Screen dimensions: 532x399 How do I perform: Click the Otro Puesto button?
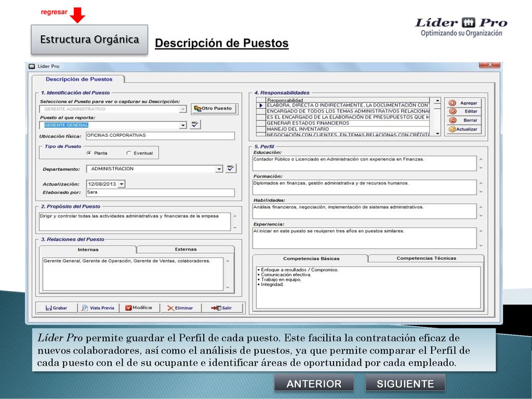(215, 109)
